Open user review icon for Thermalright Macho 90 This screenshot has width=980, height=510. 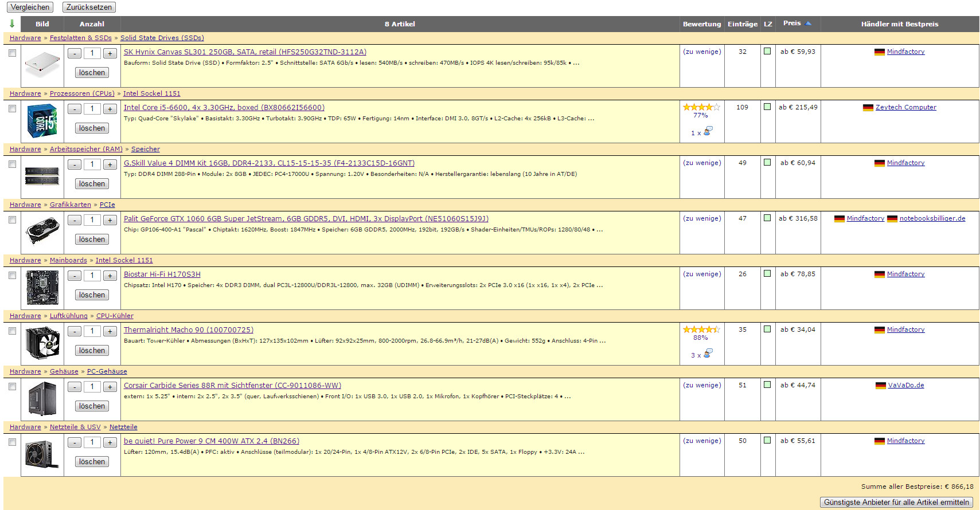[x=708, y=354]
